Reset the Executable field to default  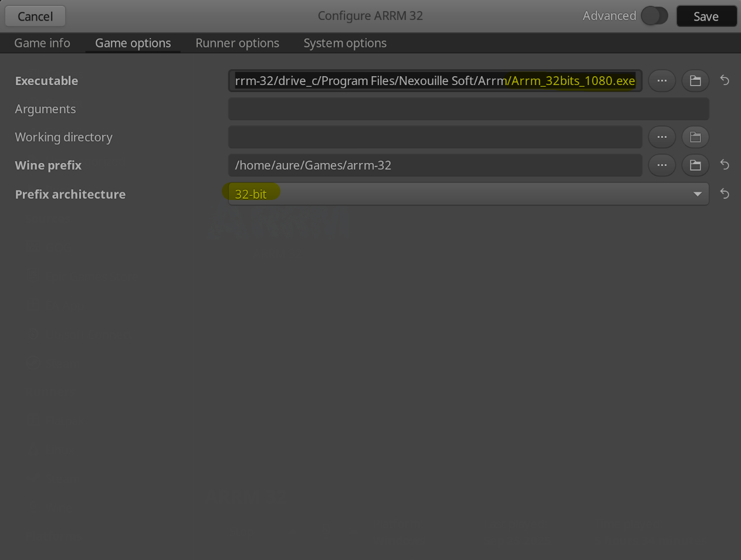725,80
